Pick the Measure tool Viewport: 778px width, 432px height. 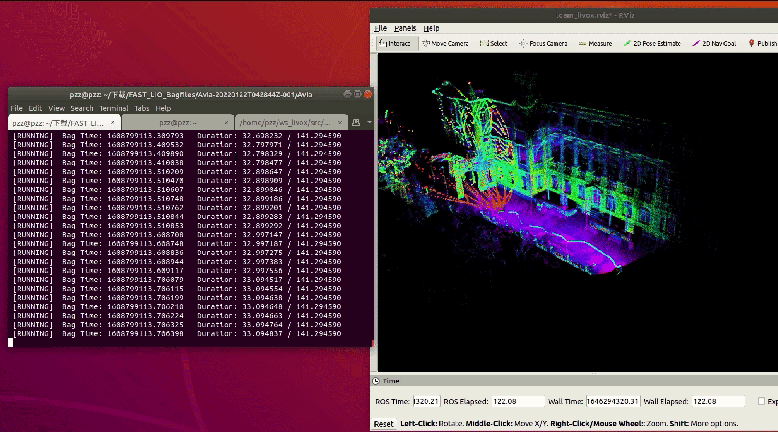point(596,44)
